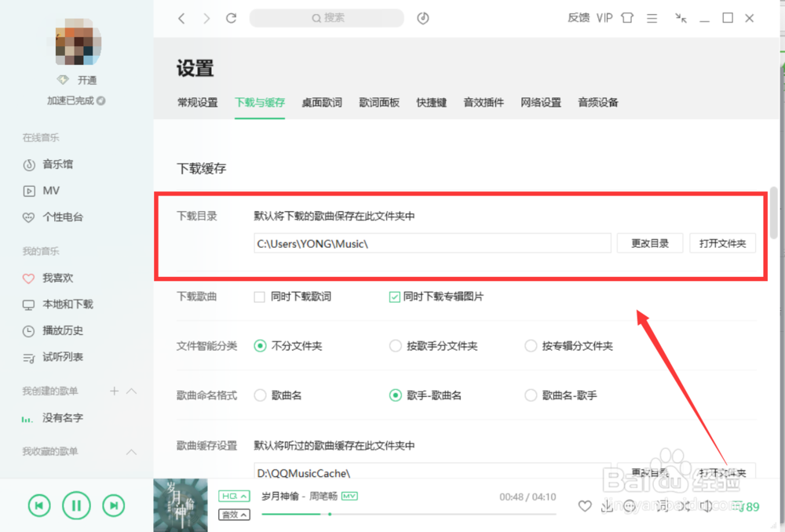Viewport: 785px width, 532px height.
Task: Select 按歌手分文件夹 radio option
Action: [x=396, y=346]
